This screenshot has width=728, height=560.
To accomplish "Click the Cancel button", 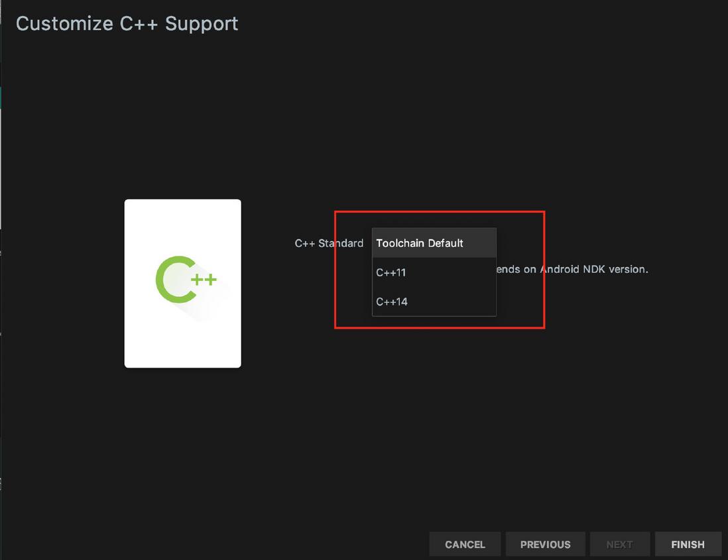I will point(465,544).
